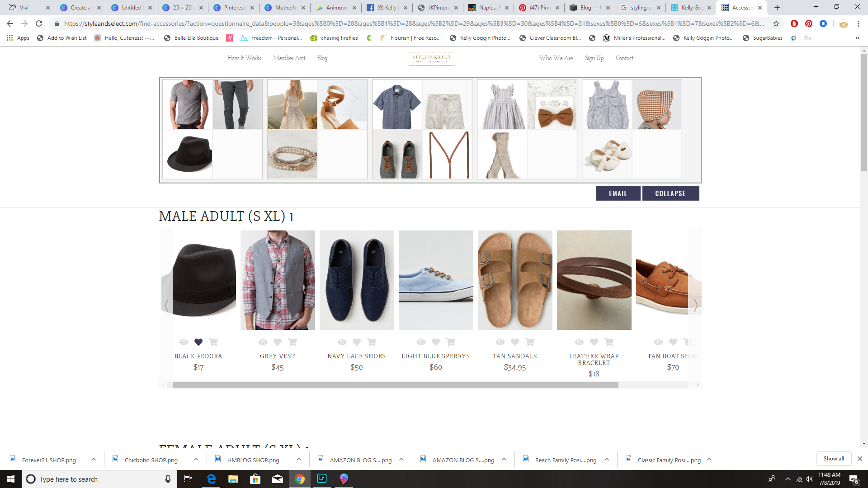Click the browser back arrow
This screenshot has height=488, width=868.
click(x=10, y=23)
